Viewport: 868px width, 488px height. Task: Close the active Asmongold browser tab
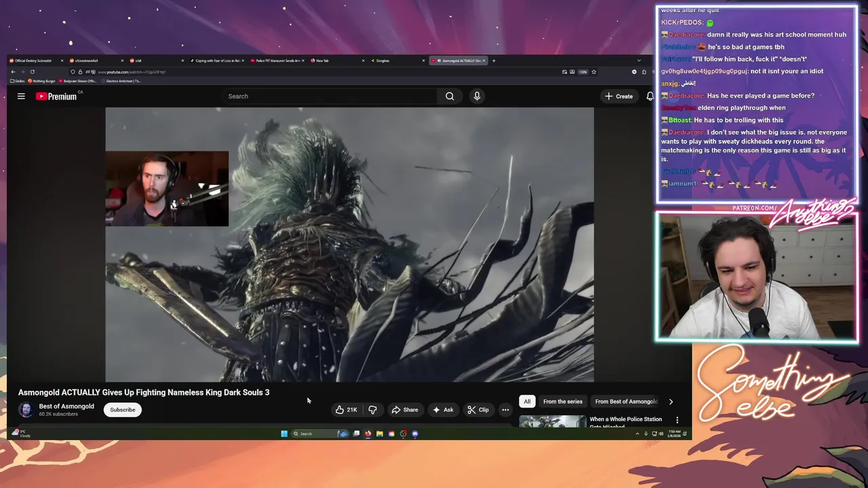(484, 60)
